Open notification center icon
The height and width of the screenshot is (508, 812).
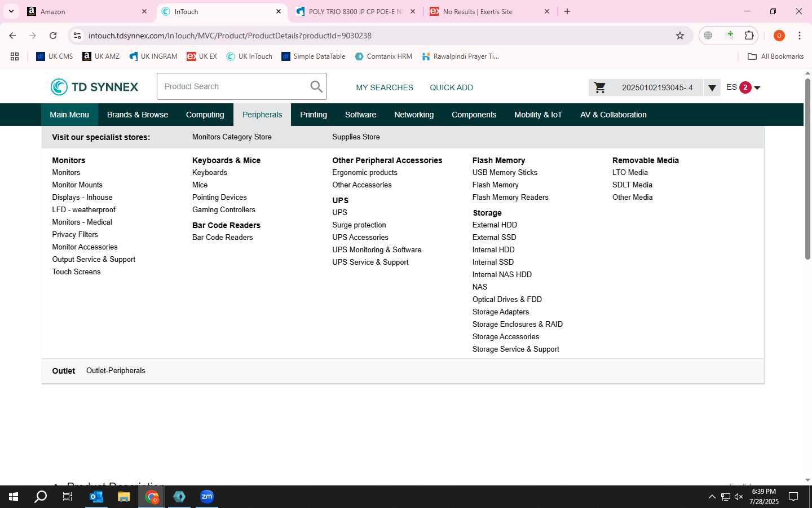793,497
